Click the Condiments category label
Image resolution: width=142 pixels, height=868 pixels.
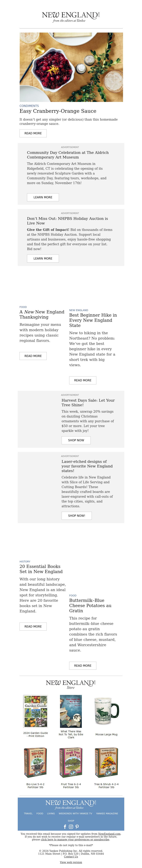[x=29, y=106]
